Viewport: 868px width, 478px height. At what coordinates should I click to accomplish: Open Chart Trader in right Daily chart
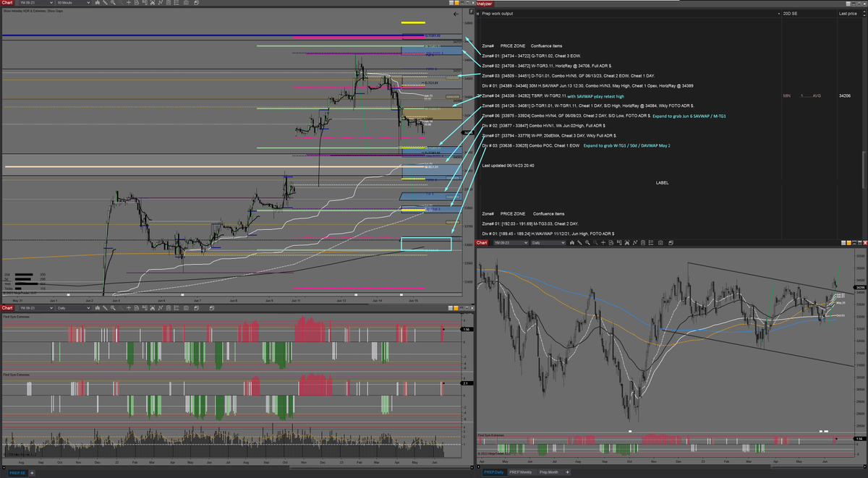(x=610, y=243)
